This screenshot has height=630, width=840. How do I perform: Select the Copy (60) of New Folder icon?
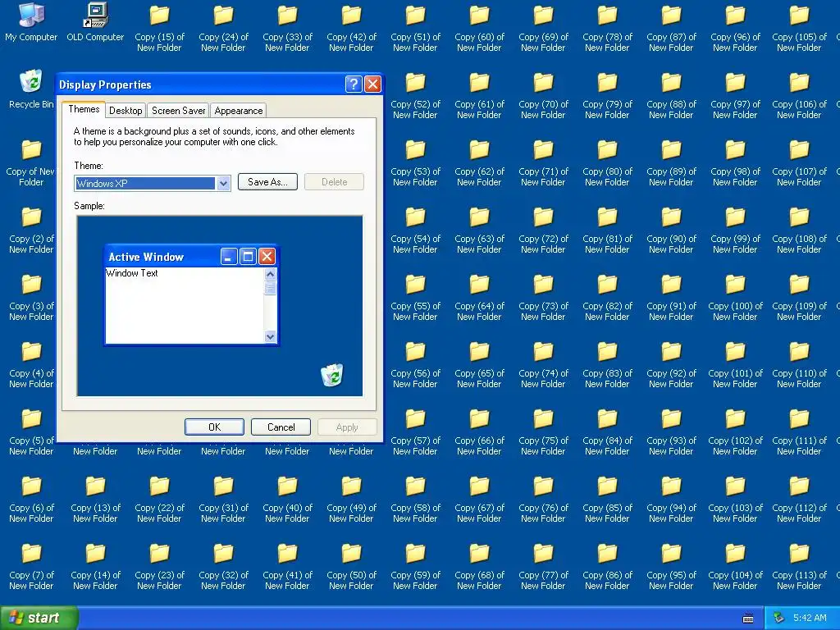(479, 28)
